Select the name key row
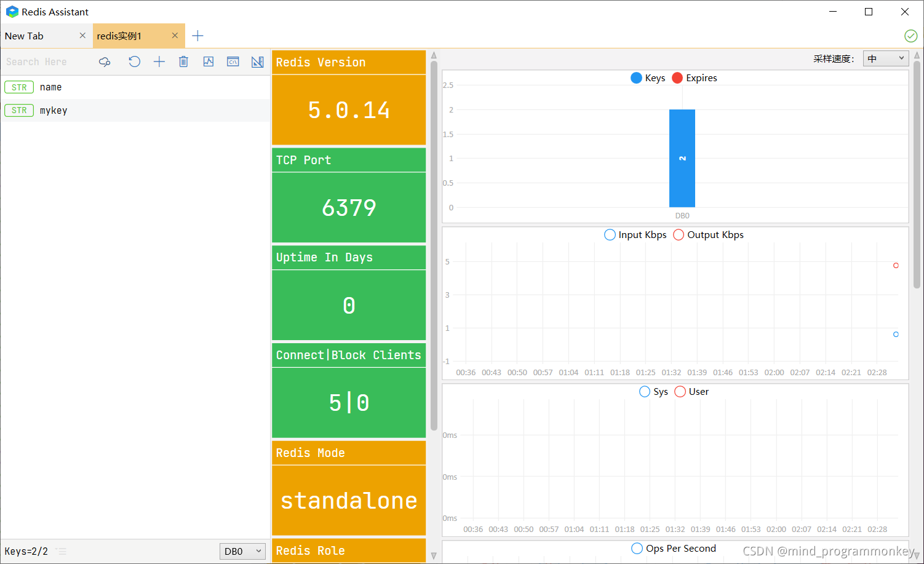Image resolution: width=924 pixels, height=564 pixels. (x=135, y=87)
